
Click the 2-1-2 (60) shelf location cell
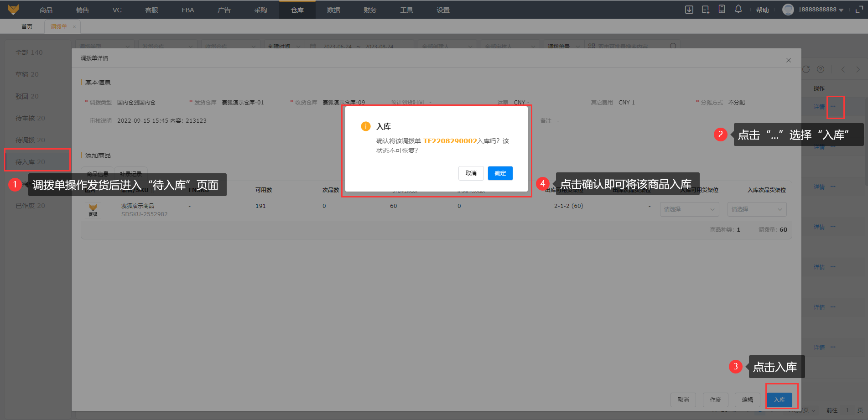(569, 206)
